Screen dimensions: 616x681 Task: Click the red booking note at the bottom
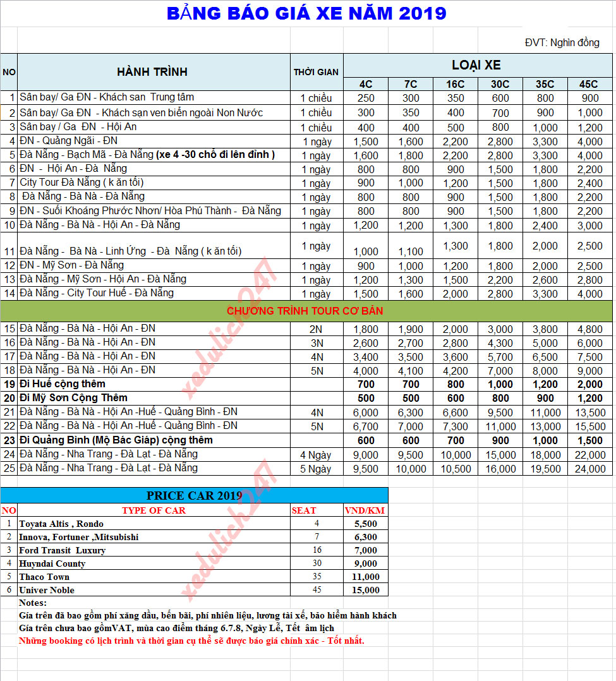coord(192,641)
